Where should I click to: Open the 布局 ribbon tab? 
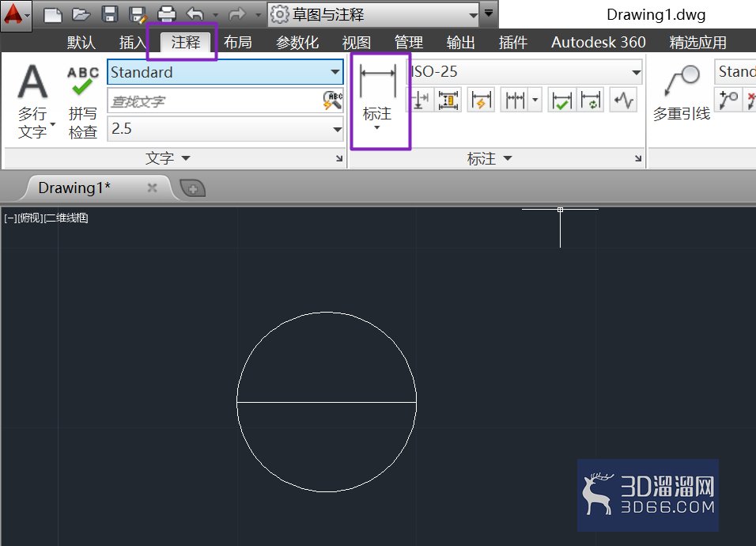pos(238,43)
